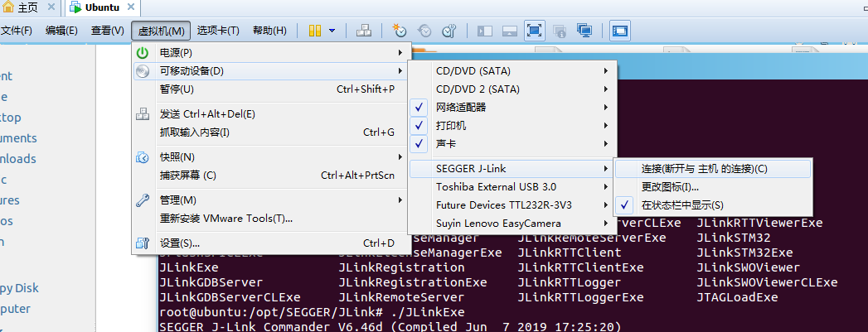Expand the CD/DVD (SATA) submenu
Screen dimensions: 868x332
tap(512, 70)
